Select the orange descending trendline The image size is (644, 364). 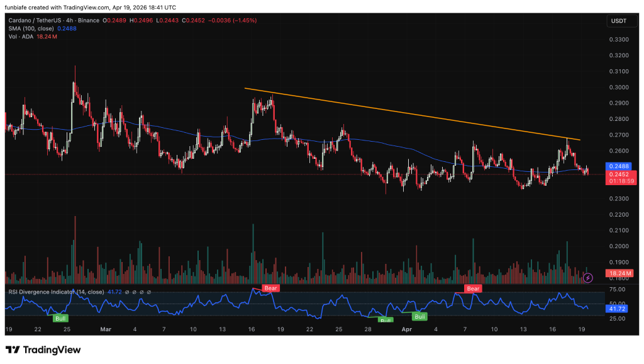pyautogui.click(x=409, y=114)
